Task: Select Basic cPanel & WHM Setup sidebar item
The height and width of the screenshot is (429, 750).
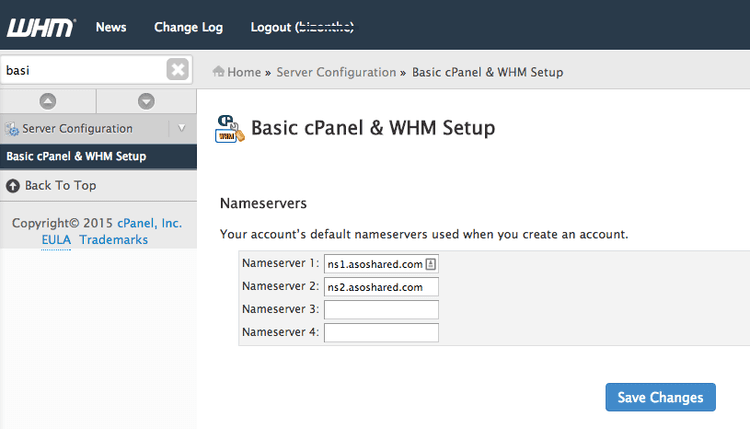Action: tap(98, 156)
